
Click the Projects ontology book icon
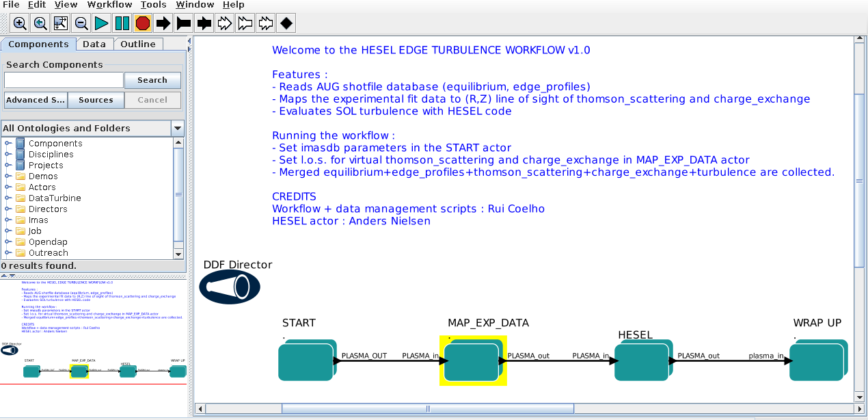[20, 166]
